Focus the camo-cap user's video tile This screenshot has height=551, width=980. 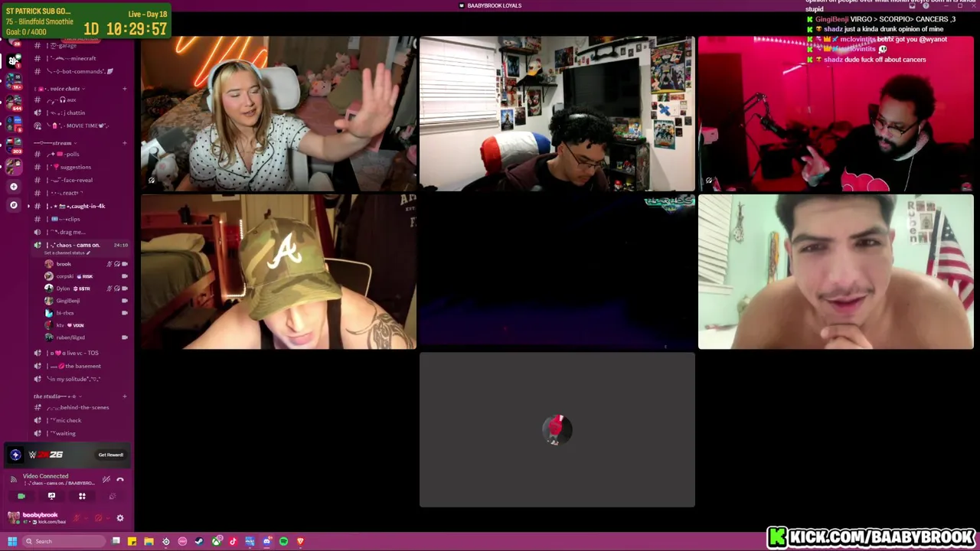coord(279,272)
